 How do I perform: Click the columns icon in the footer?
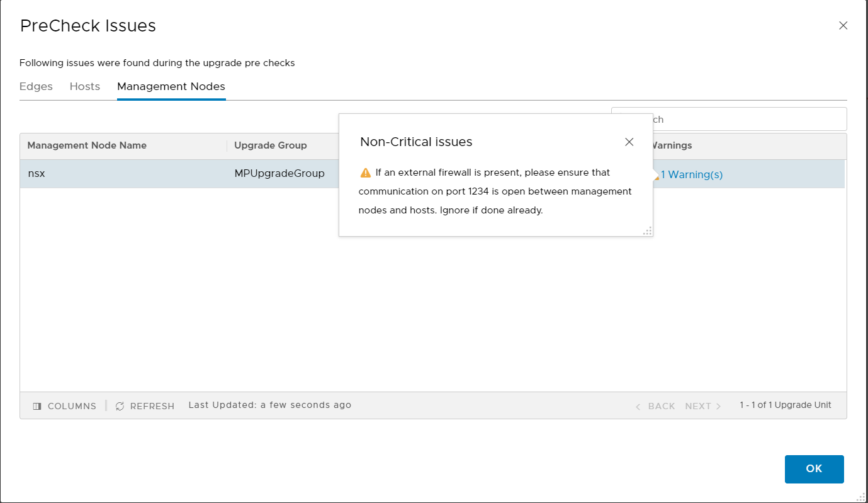[37, 406]
